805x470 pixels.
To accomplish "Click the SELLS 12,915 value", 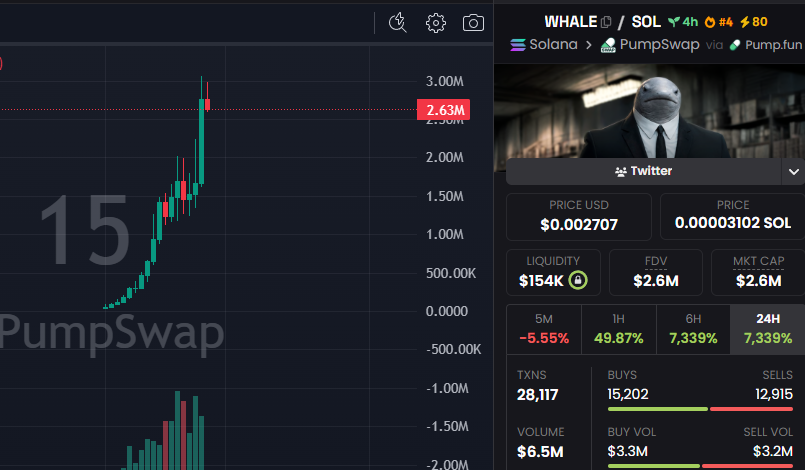I will pos(774,394).
